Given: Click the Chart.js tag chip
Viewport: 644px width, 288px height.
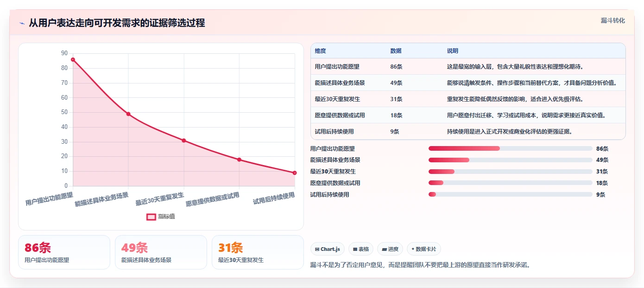Looking at the screenshot, I should pos(328,249).
